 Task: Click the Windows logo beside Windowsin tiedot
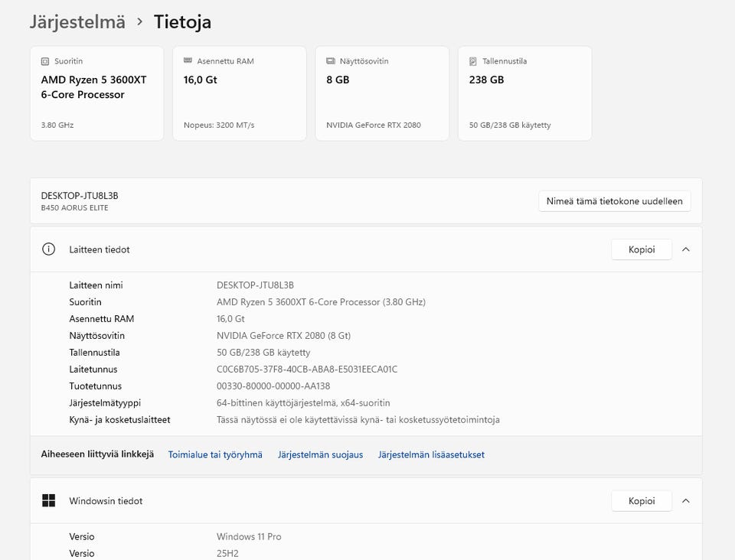click(49, 500)
